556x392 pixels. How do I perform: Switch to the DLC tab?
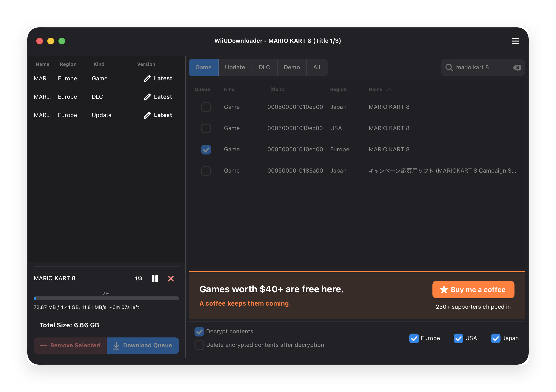click(x=264, y=67)
